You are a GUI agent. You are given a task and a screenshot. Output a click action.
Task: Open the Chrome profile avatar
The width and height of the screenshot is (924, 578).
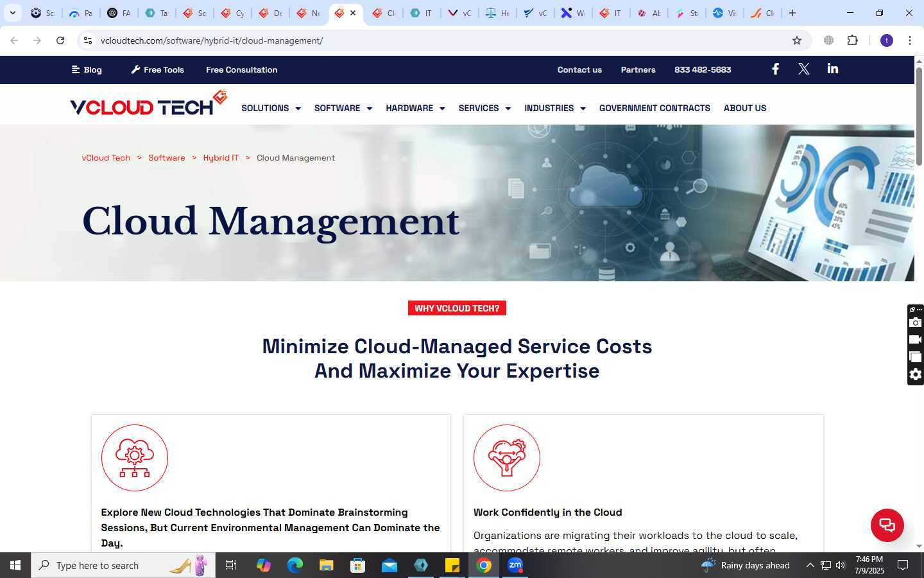[887, 40]
